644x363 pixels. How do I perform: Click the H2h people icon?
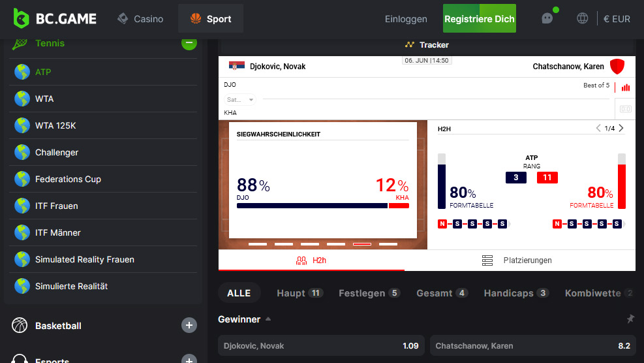coord(301,260)
